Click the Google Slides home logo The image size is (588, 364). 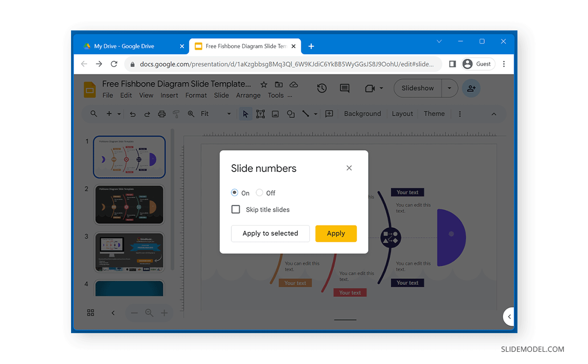[90, 90]
